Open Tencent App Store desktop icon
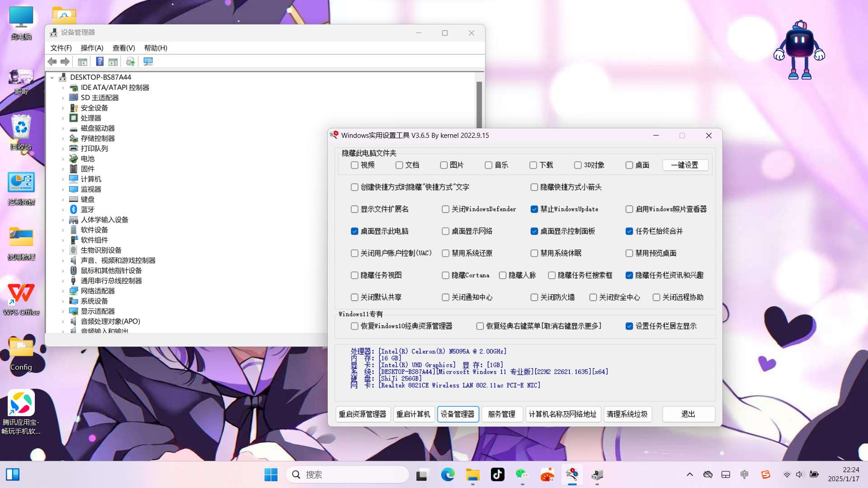The width and height of the screenshot is (868, 488). click(21, 412)
